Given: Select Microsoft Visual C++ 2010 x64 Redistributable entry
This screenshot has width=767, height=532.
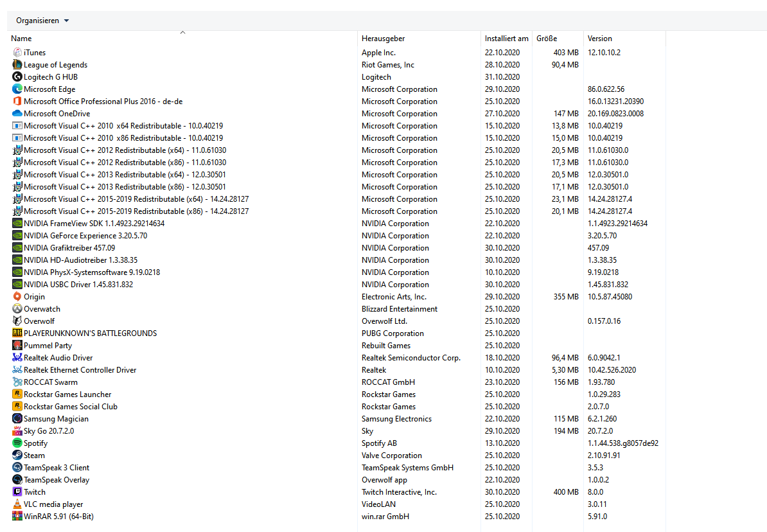Looking at the screenshot, I should coord(123,126).
